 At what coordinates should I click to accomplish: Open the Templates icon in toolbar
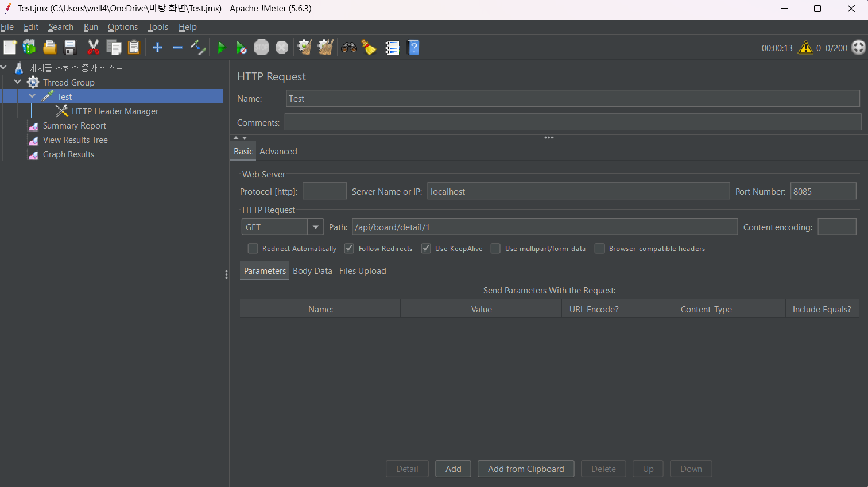29,48
